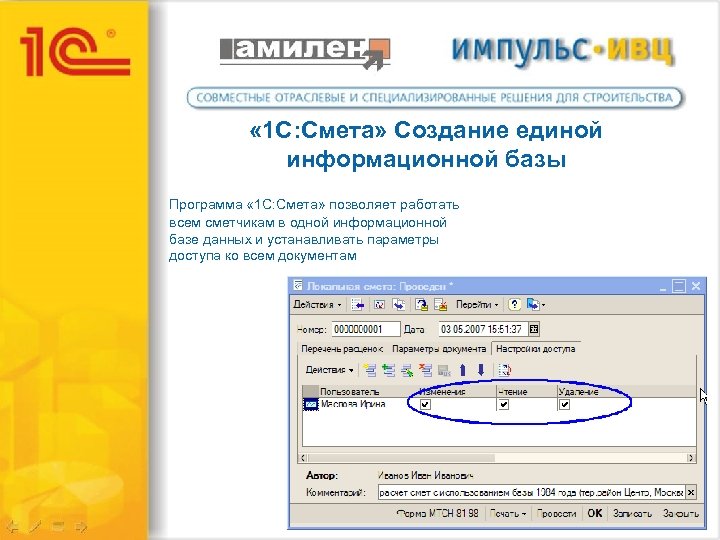Clear the comment with the X button
Screen dimensions: 720x540
point(691,492)
